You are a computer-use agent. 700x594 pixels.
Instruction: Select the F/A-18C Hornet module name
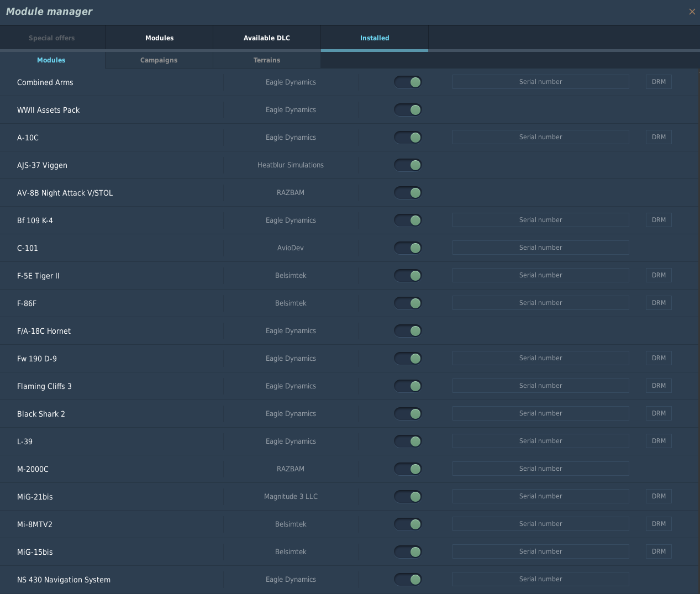click(44, 331)
